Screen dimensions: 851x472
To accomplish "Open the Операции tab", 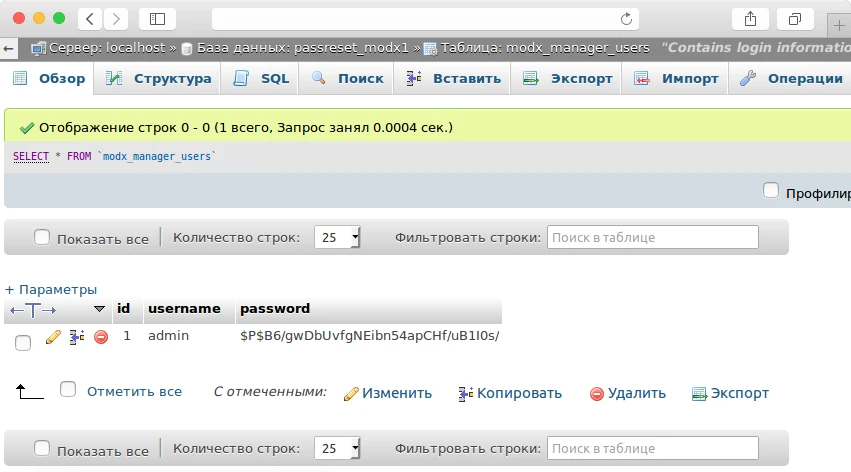I will tap(791, 79).
